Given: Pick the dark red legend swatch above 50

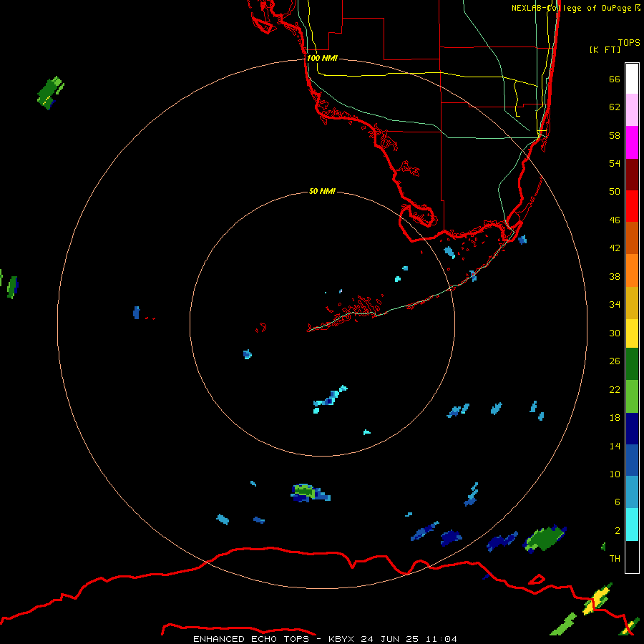Looking at the screenshot, I should pyautogui.click(x=632, y=175).
